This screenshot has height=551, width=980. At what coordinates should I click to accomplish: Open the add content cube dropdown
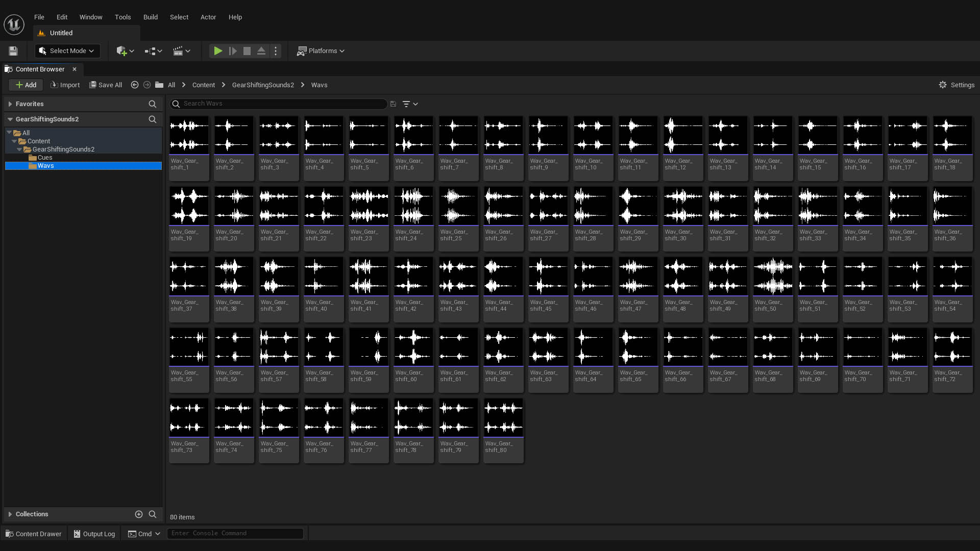[x=125, y=51]
